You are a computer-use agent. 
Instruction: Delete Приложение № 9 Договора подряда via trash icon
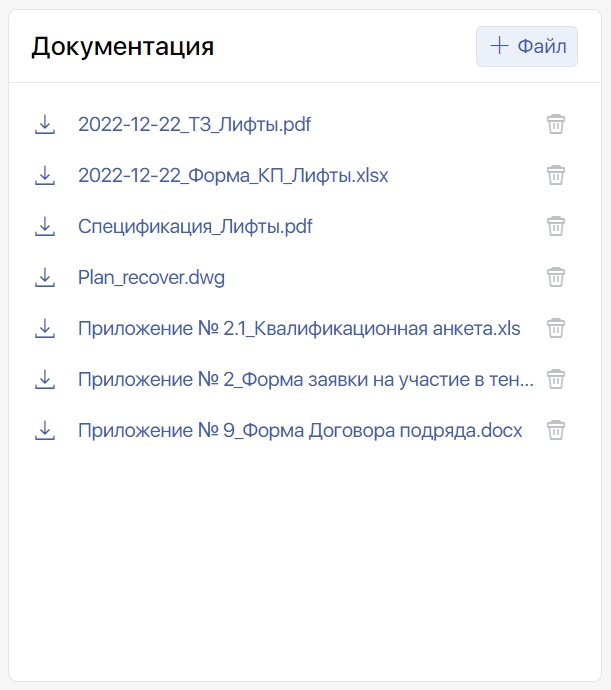click(556, 430)
